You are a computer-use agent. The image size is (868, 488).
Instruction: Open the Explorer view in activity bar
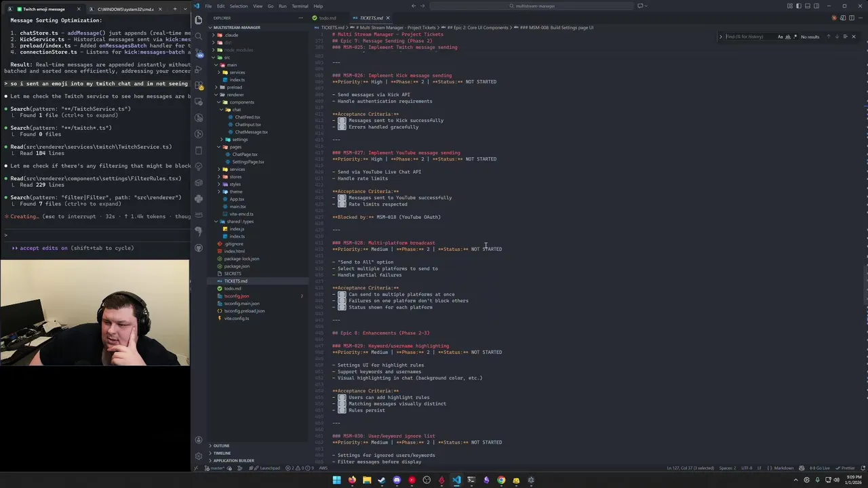pos(198,20)
